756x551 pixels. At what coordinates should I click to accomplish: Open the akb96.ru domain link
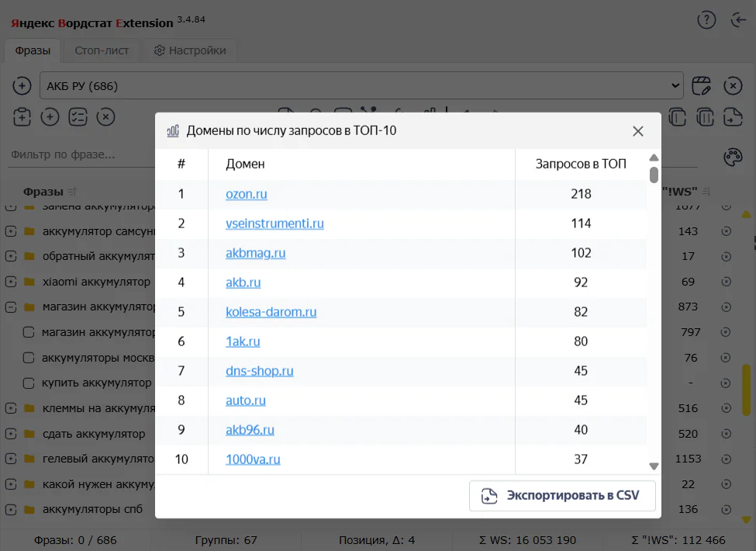coord(250,429)
